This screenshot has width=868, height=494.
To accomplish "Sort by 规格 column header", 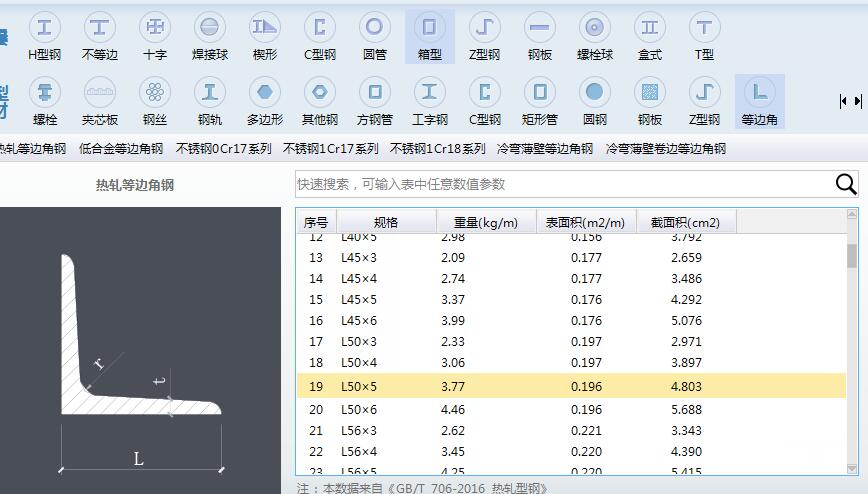I will tap(386, 222).
